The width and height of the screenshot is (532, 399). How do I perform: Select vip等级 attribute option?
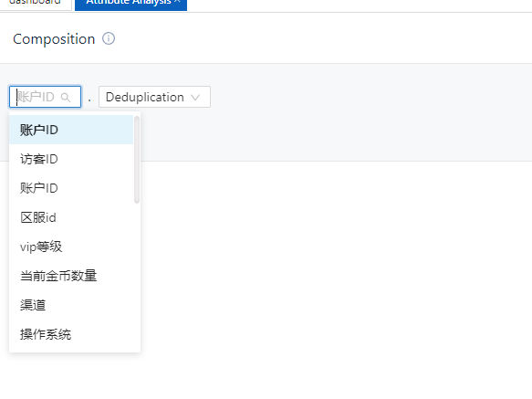click(71, 247)
